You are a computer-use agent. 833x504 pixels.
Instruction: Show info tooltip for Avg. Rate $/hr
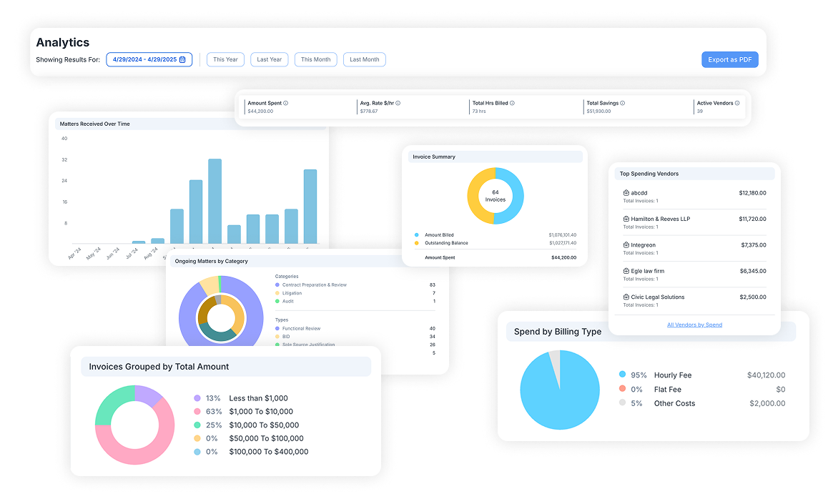[398, 103]
